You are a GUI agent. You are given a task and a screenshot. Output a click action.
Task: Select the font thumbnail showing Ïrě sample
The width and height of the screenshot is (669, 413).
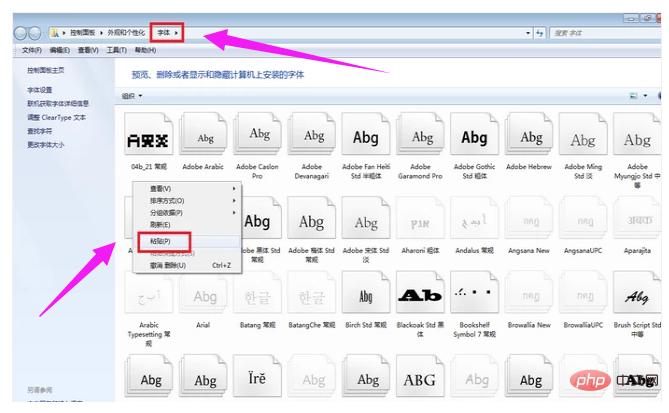click(x=257, y=376)
